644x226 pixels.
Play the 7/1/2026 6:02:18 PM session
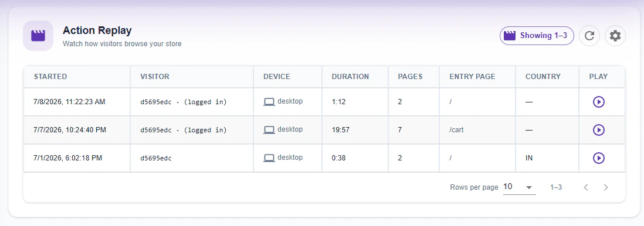coord(598,158)
